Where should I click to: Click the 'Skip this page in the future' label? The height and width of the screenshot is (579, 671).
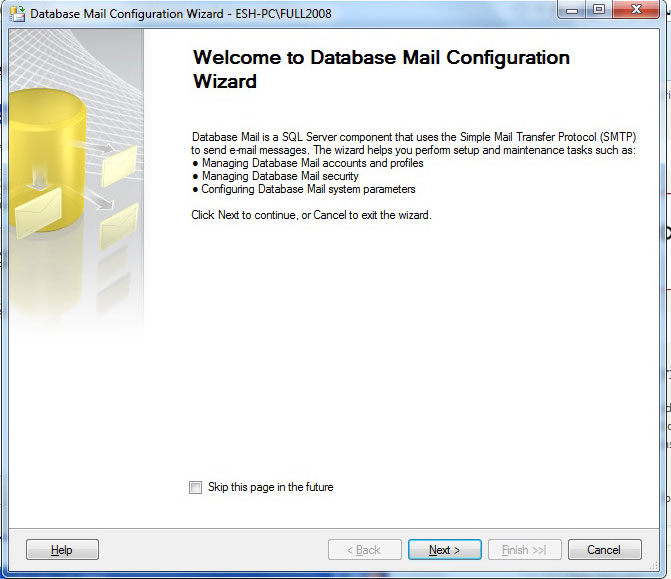[270, 488]
